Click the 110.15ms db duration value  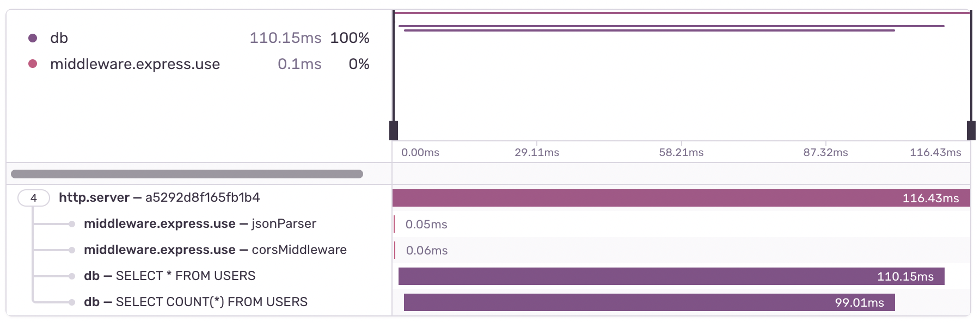(x=285, y=38)
